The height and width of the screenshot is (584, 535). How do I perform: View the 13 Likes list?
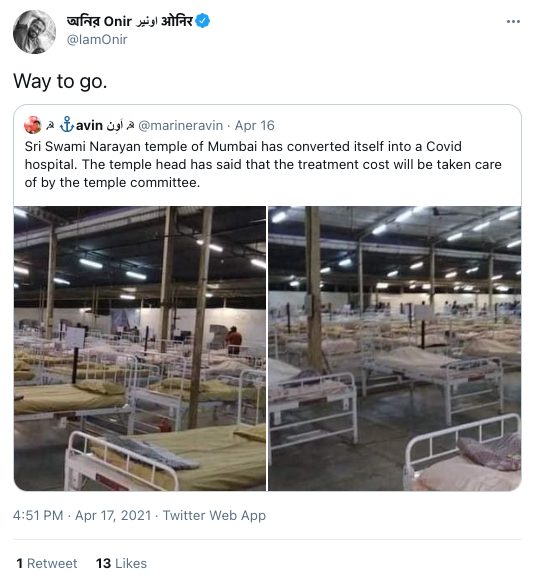point(121,563)
